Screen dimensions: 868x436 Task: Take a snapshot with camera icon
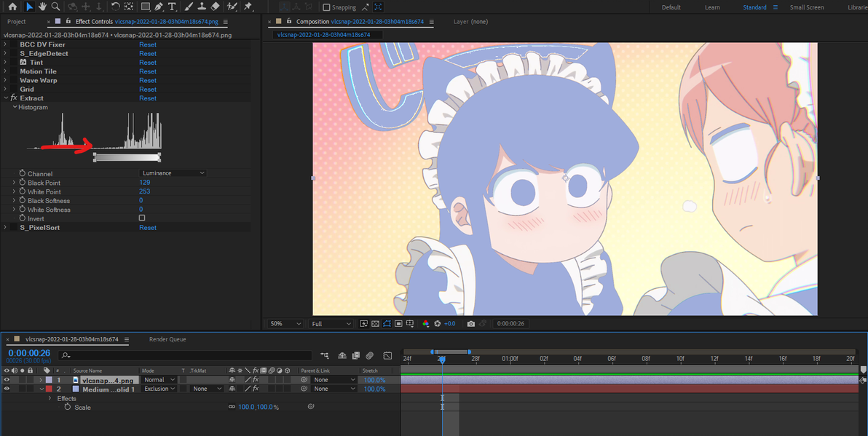(471, 324)
